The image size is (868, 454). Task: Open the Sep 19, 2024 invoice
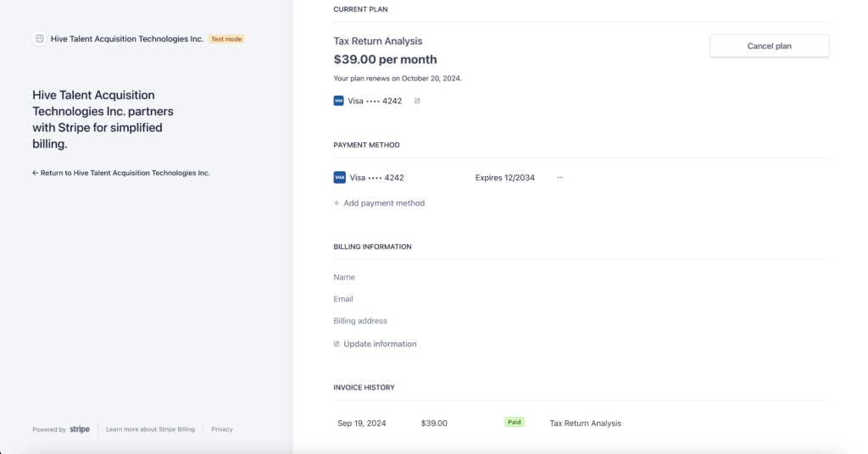361,424
